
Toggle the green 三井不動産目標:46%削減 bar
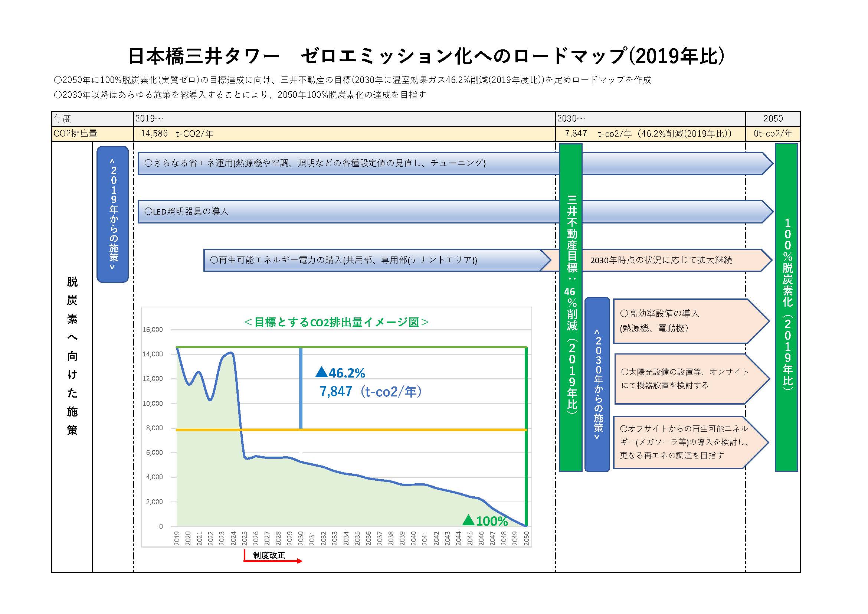click(x=571, y=310)
